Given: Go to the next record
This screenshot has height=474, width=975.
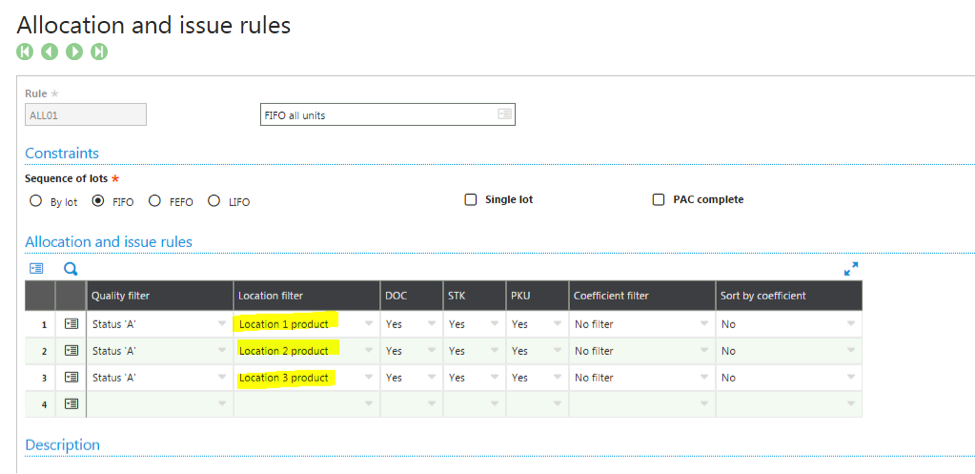Looking at the screenshot, I should pos(74,52).
